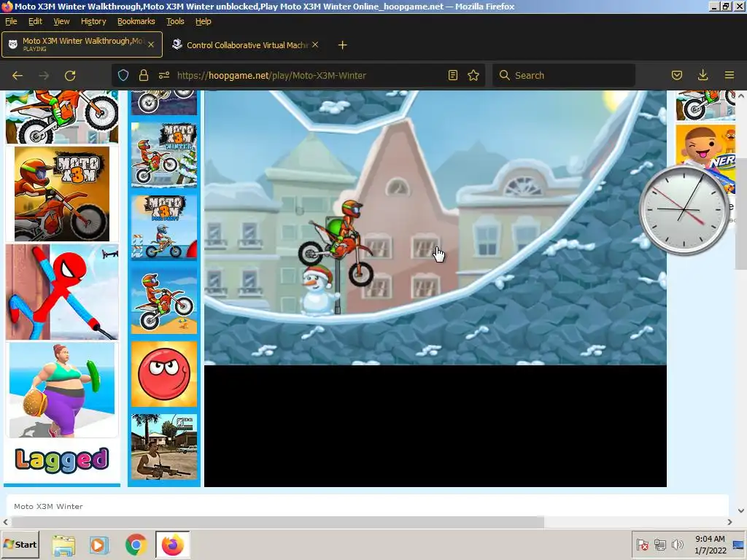Click the vertical scrollbar up arrow

(741, 96)
